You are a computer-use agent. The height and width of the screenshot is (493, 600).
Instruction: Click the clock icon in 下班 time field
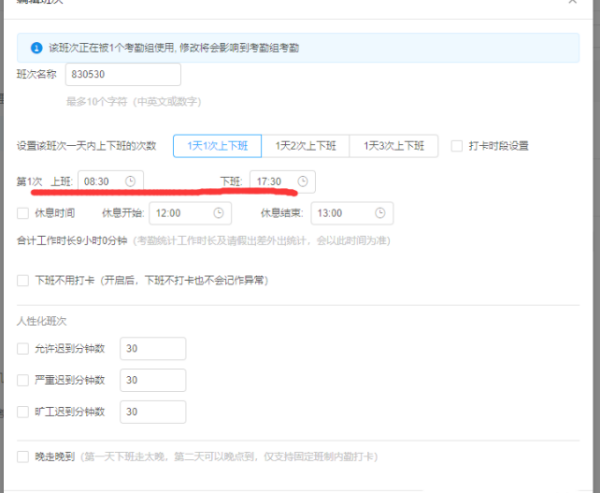(303, 181)
